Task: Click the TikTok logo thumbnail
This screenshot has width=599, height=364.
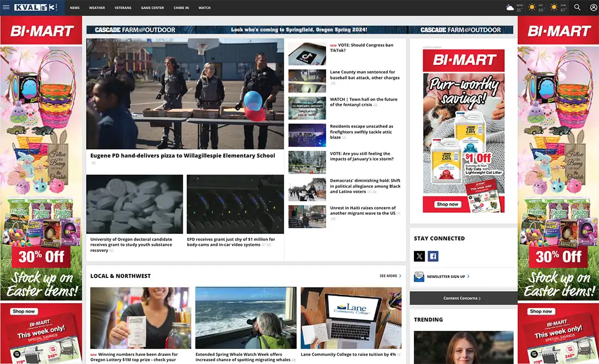Action: coord(307,54)
